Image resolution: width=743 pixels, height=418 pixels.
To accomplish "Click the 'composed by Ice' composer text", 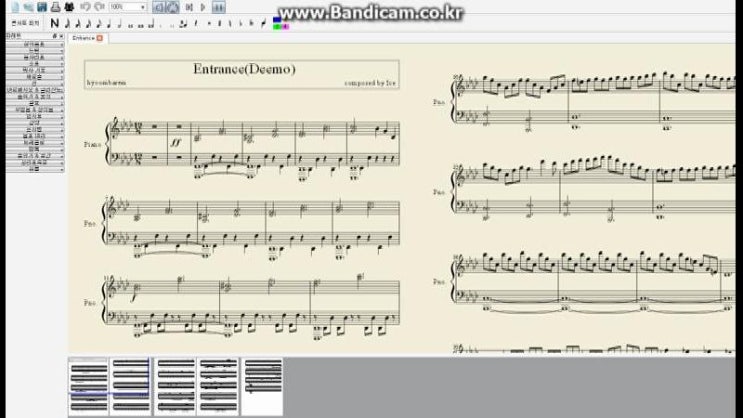I will [x=367, y=82].
